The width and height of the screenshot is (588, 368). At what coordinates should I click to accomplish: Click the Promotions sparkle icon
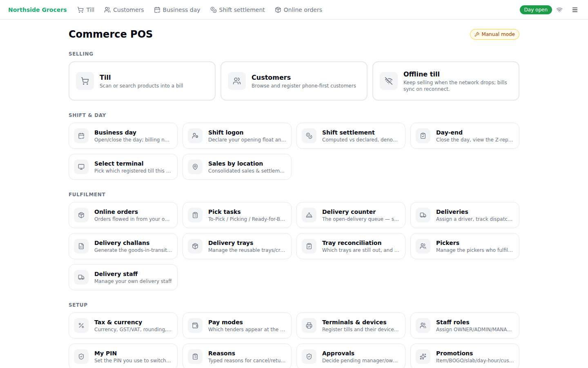[x=423, y=357]
